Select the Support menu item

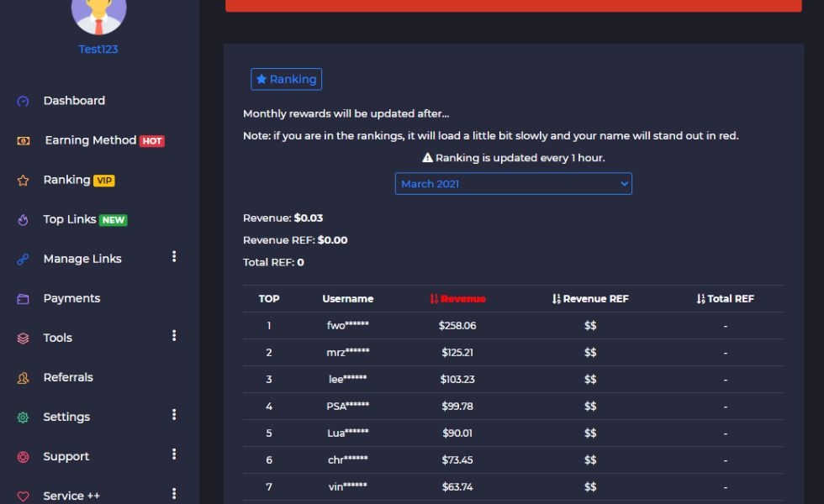tap(66, 456)
